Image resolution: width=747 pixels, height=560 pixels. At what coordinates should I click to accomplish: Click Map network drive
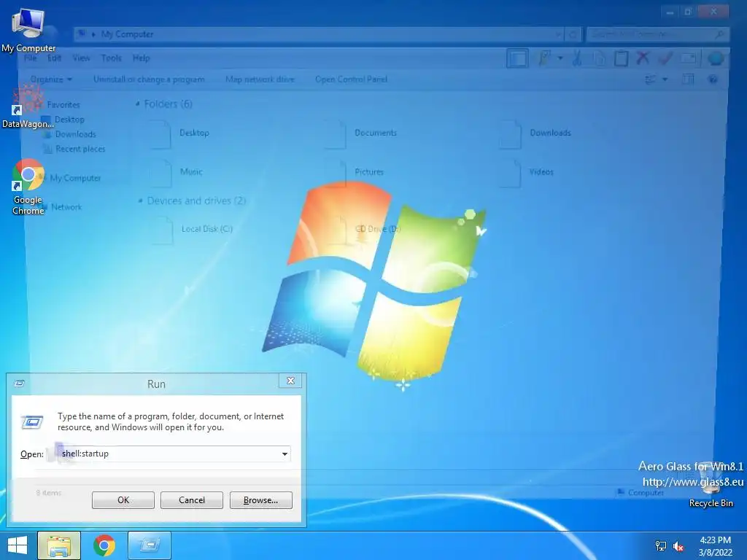(260, 79)
